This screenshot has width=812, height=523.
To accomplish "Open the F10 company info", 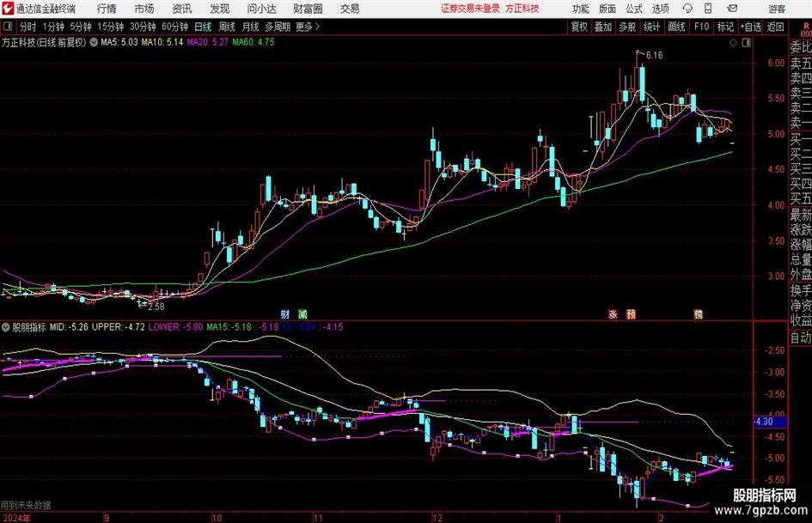I will pos(702,27).
